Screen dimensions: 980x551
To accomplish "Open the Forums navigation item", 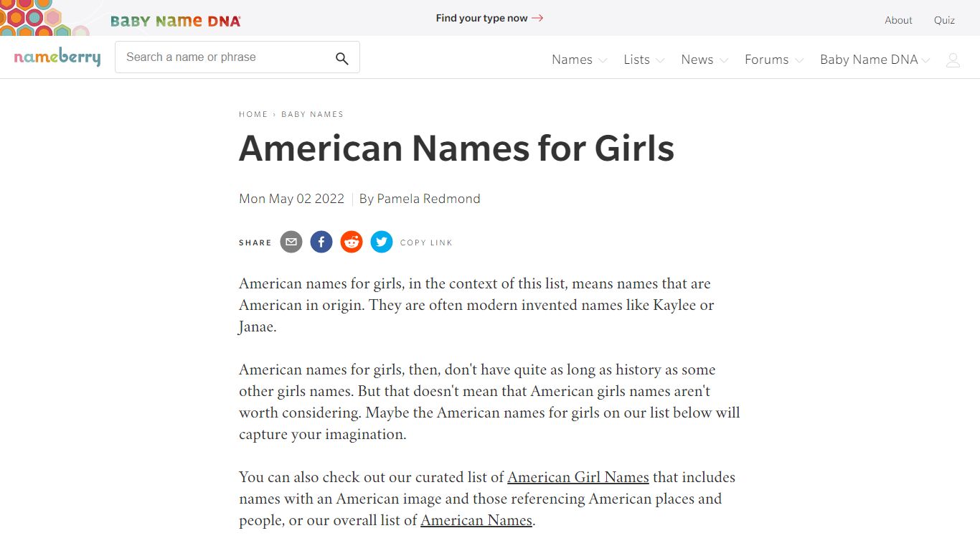I will [x=766, y=60].
